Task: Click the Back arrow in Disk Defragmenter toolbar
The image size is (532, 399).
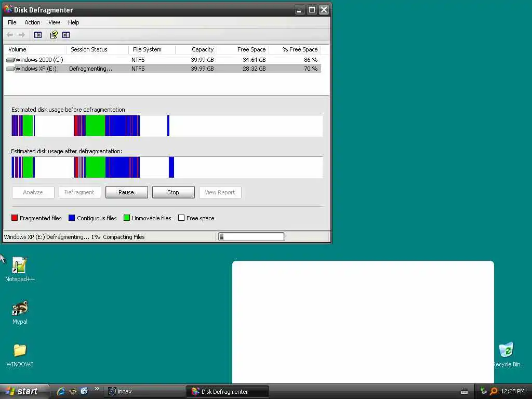Action: tap(10, 35)
